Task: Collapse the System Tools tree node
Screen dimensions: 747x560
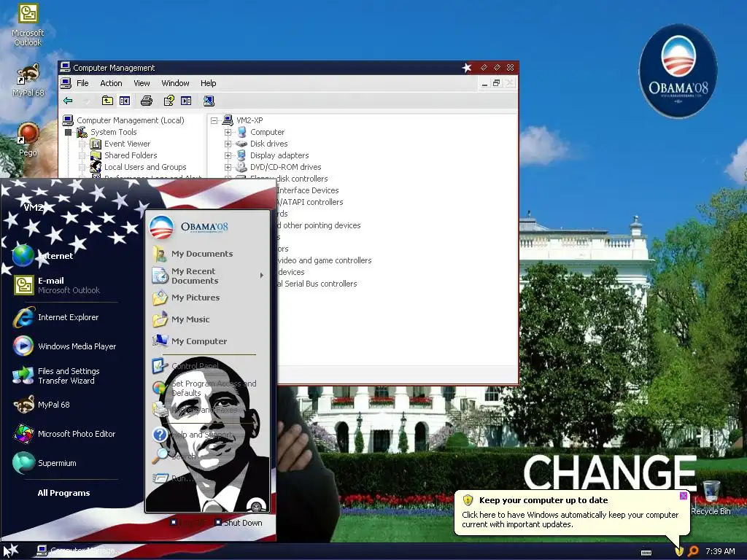Action: coord(68,132)
